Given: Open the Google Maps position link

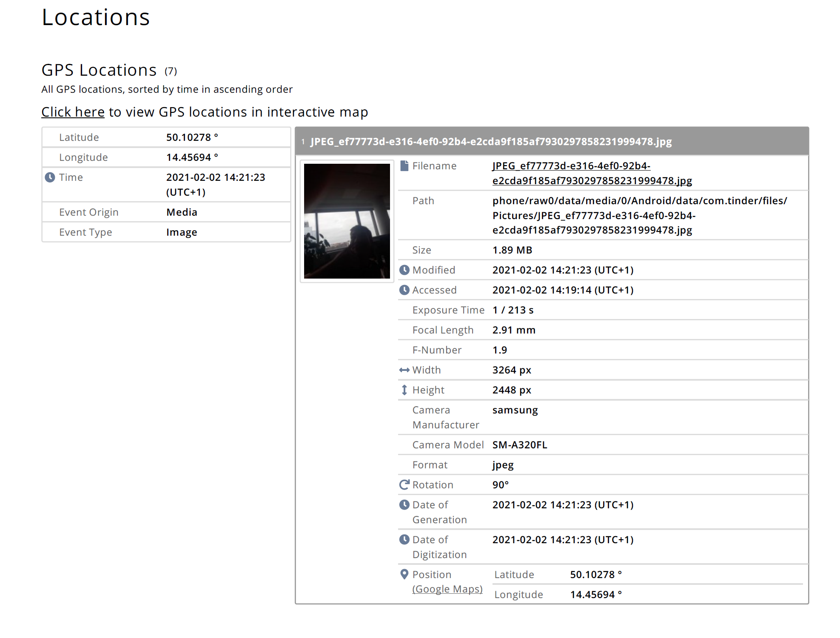Looking at the screenshot, I should pyautogui.click(x=447, y=589).
